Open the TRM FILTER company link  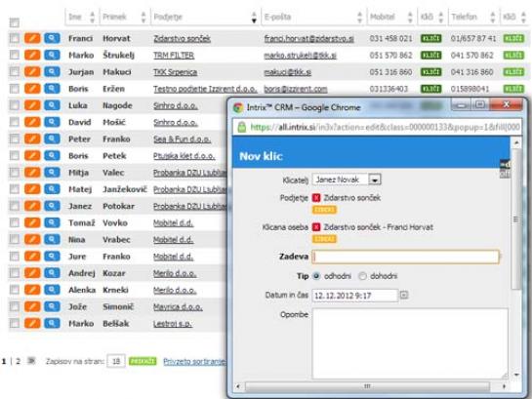(x=174, y=56)
